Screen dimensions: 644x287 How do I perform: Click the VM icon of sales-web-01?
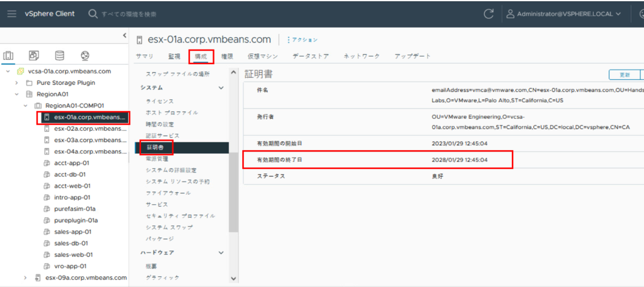47,254
